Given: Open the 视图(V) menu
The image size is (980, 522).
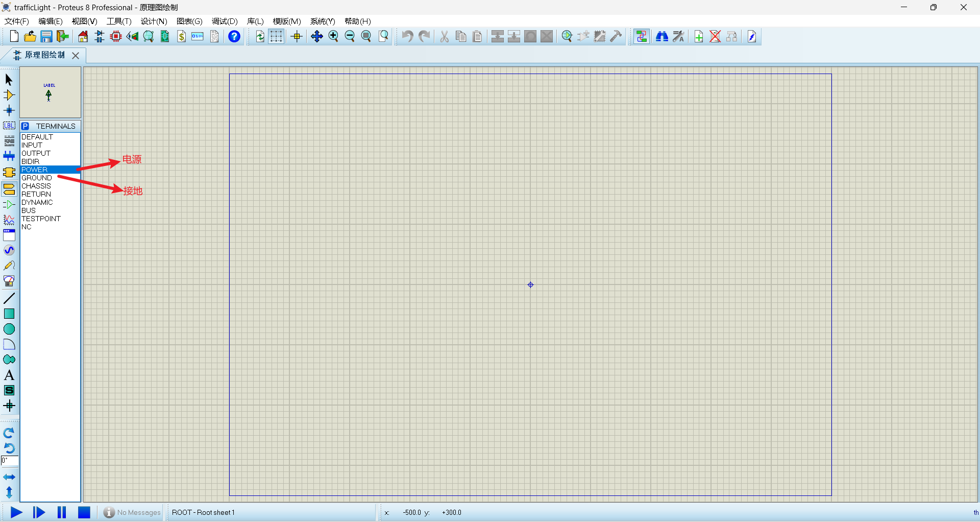Looking at the screenshot, I should (x=84, y=21).
